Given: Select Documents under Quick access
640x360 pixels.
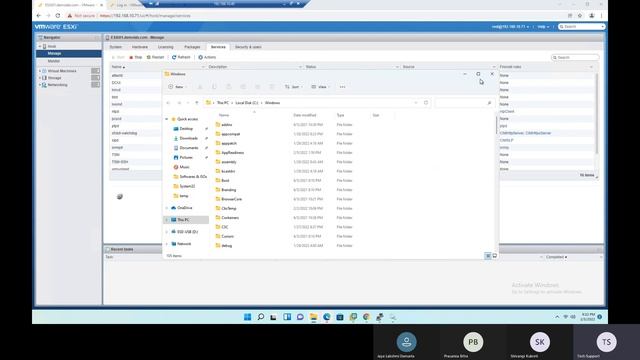Looking at the screenshot, I should click(x=189, y=148).
